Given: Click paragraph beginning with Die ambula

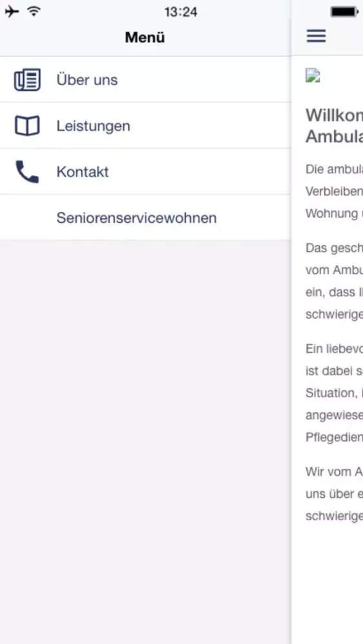Looking at the screenshot, I should [334, 191].
